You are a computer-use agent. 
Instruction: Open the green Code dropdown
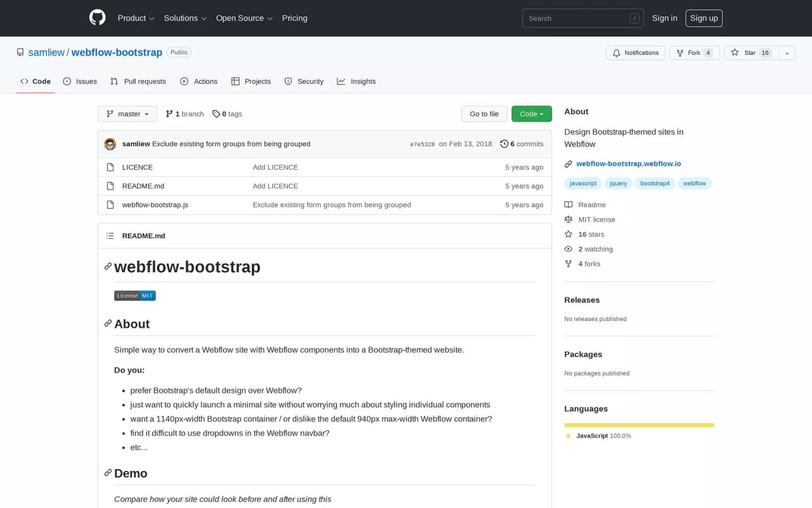click(x=531, y=114)
